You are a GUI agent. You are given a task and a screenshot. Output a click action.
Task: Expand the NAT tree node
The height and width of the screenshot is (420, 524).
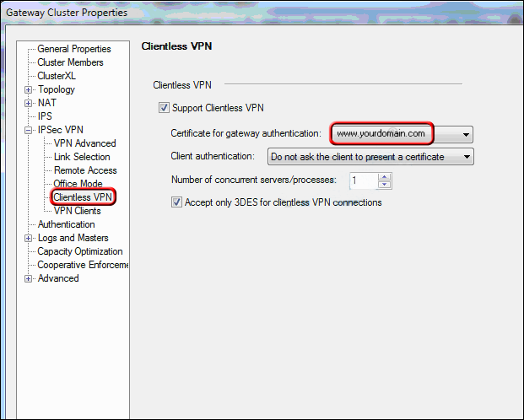(x=29, y=103)
